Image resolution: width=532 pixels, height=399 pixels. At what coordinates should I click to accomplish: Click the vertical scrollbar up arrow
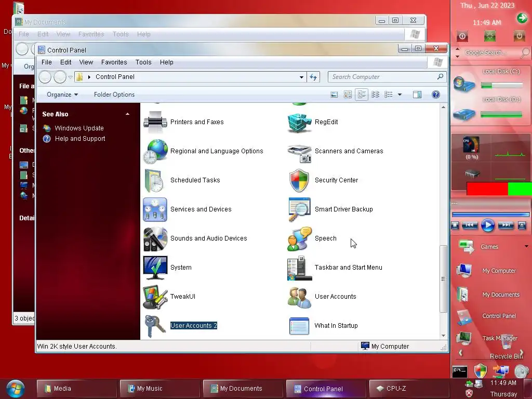click(x=443, y=107)
